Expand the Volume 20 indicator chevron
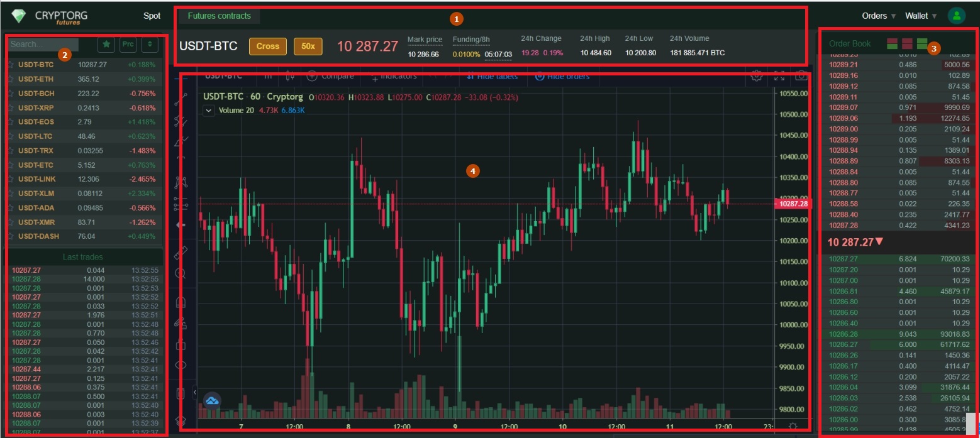The image size is (980, 438). pyautogui.click(x=209, y=111)
